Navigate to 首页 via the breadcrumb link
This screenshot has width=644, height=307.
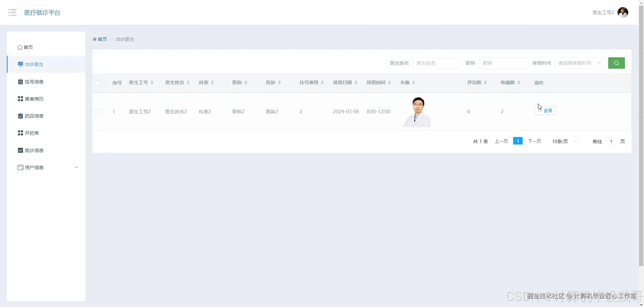[x=102, y=39]
